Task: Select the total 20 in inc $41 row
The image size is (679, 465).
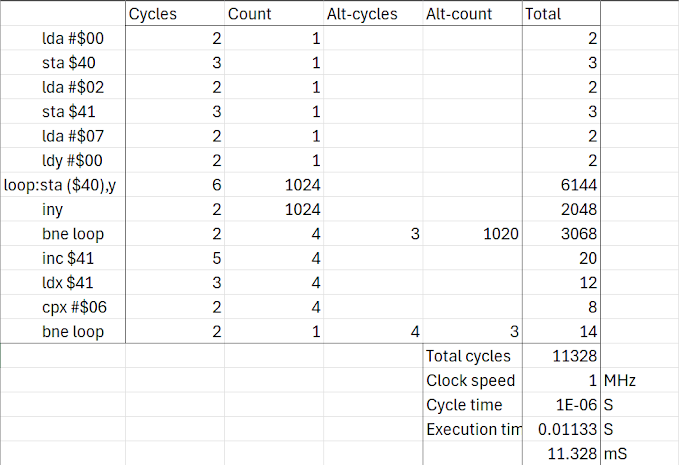Action: click(561, 258)
